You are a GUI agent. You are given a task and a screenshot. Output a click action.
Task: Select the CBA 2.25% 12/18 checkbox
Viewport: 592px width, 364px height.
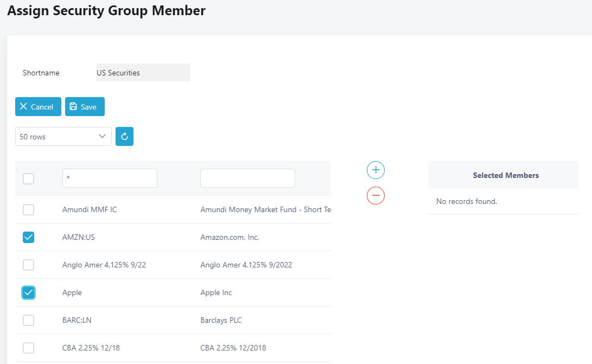[x=29, y=348]
